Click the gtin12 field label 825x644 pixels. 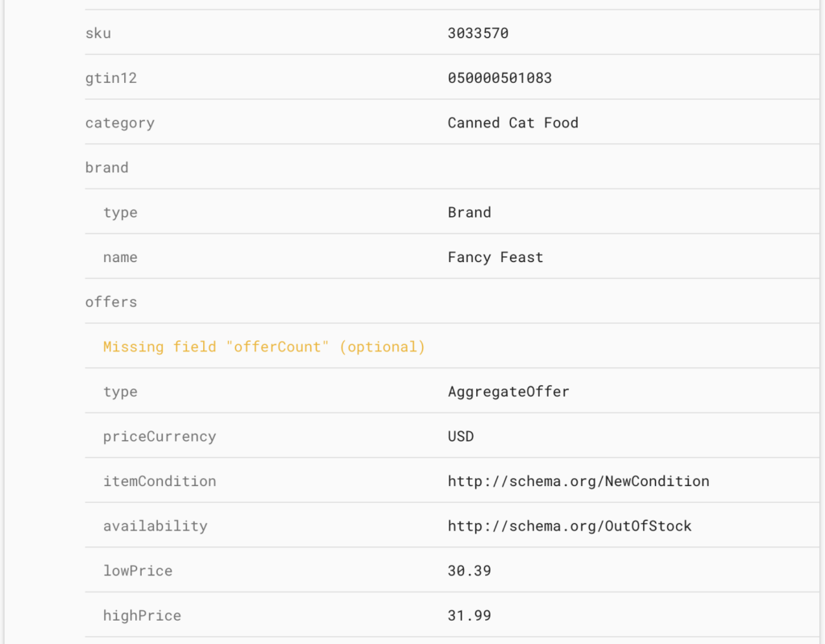[x=111, y=78]
